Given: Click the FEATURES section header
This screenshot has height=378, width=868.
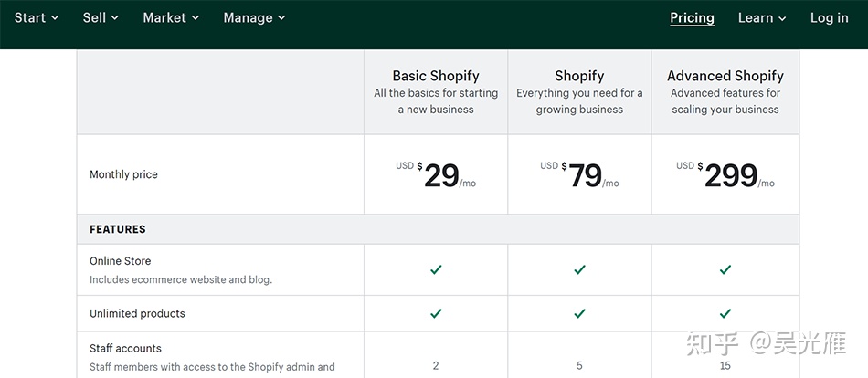Looking at the screenshot, I should [117, 229].
